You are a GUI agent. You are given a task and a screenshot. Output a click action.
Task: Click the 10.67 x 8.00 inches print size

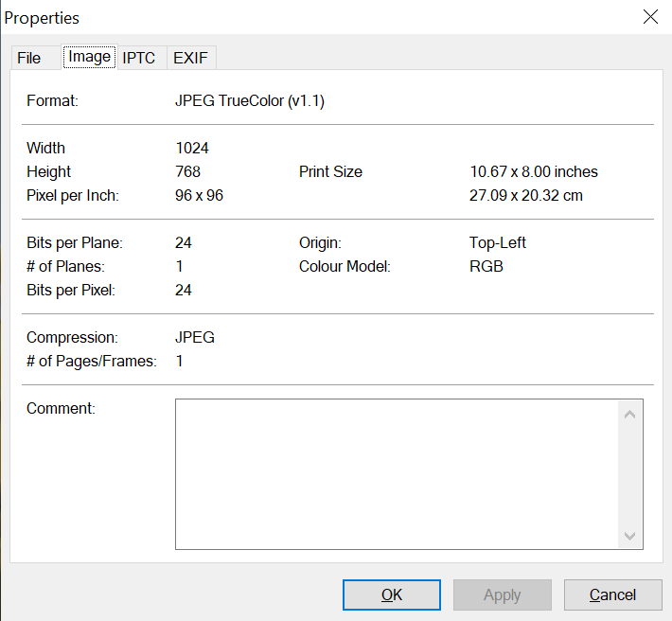(534, 171)
